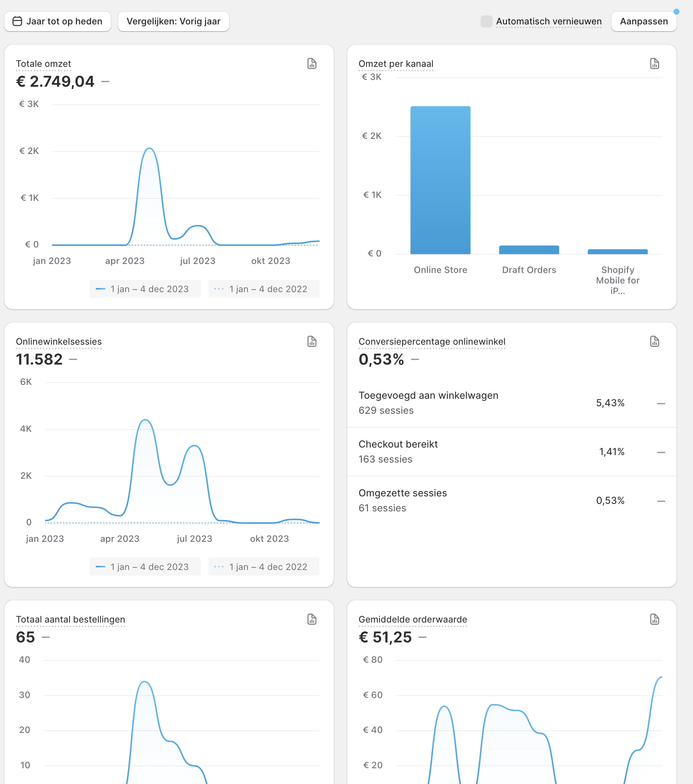Click the Shopify Mobile for iP... axis label
This screenshot has height=784, width=693.
618,280
